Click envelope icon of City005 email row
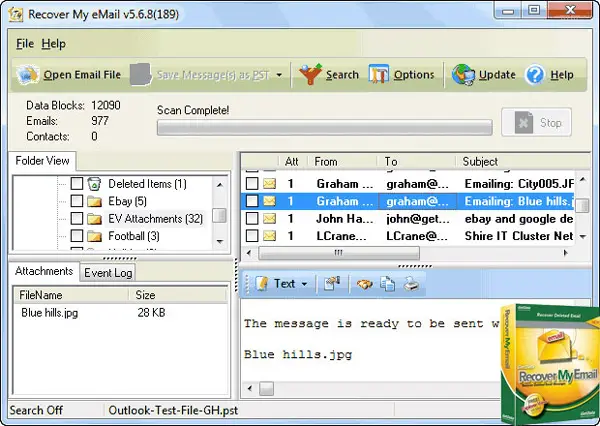The image size is (600, 426). (269, 184)
